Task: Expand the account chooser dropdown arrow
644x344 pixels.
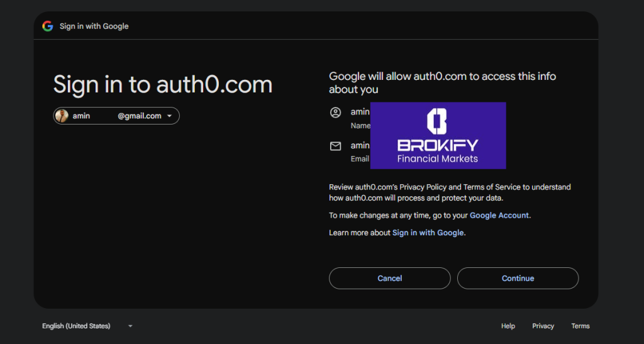Action: (170, 116)
